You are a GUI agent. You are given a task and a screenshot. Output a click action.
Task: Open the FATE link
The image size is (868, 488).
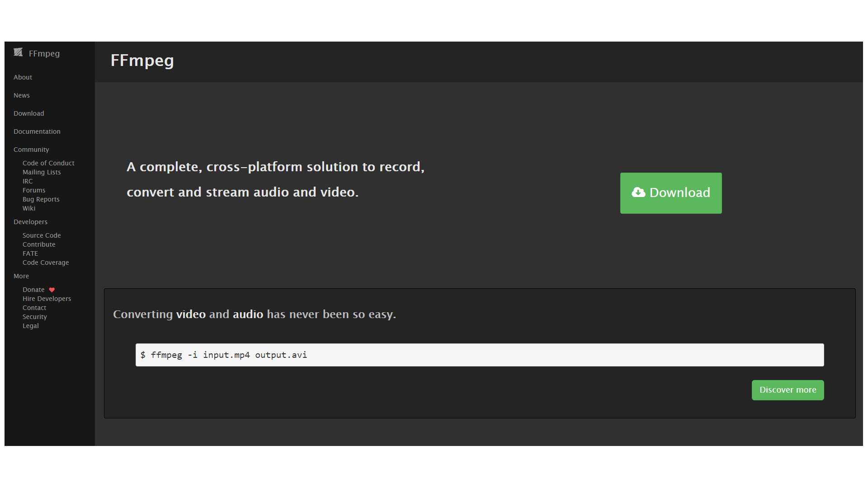pyautogui.click(x=30, y=253)
